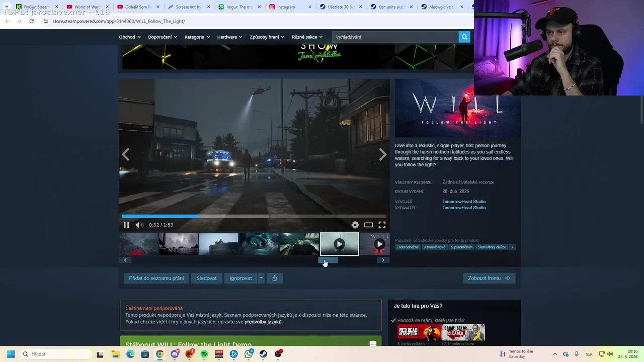Open Crime Scene Cleaner game image
This screenshot has width=644, height=362.
tap(463, 332)
